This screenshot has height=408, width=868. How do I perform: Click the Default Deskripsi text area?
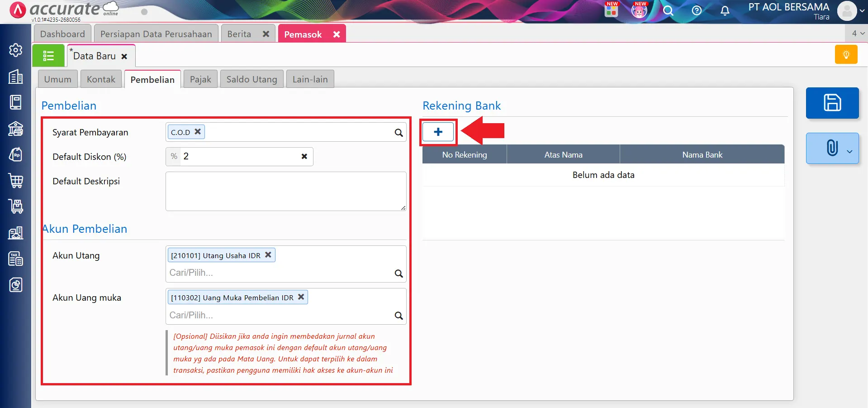286,191
